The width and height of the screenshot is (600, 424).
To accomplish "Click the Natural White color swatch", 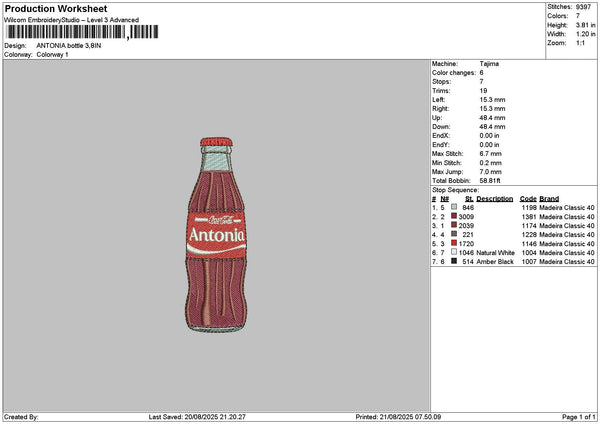I will click(454, 252).
